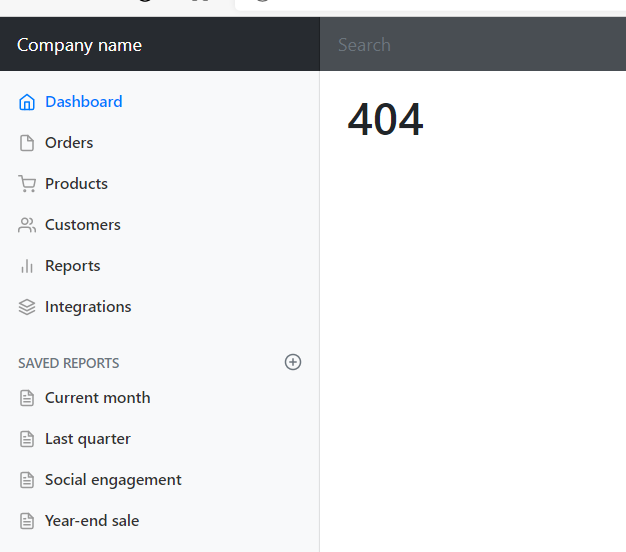The image size is (626, 552).
Task: Open the Products section
Action: [x=76, y=184]
